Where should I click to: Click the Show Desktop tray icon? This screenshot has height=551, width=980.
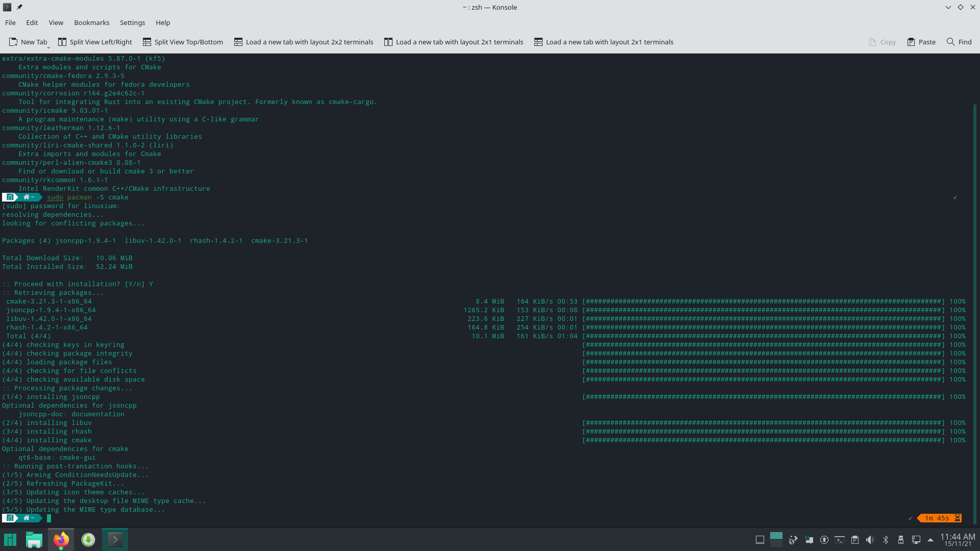coord(759,540)
